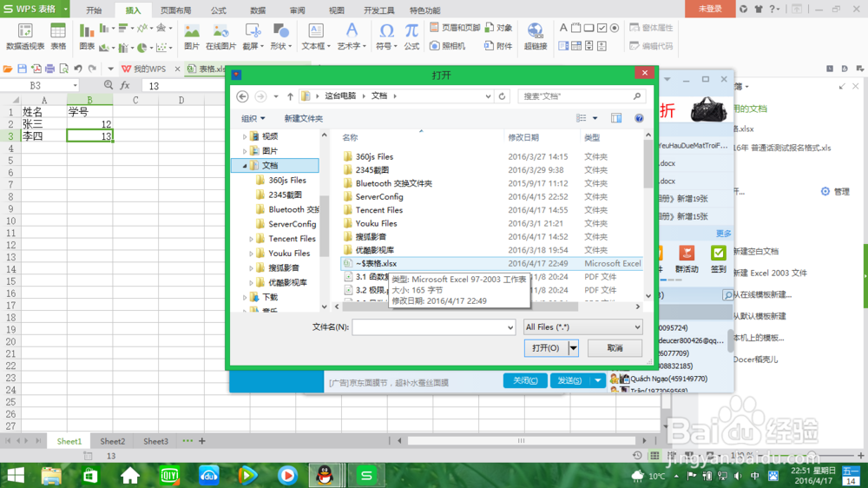Insert a radio button form control from ribbon
Viewport: 868px width, 488px height.
[x=615, y=28]
